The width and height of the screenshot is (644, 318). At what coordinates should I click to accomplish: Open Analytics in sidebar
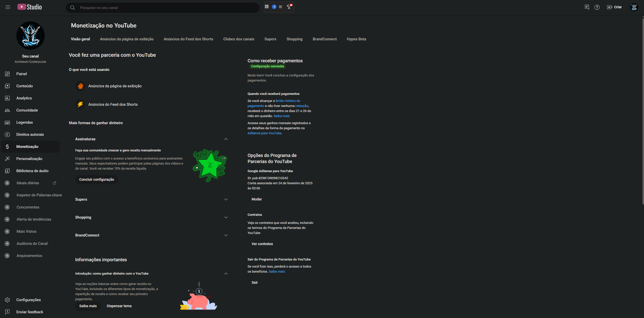[31, 98]
